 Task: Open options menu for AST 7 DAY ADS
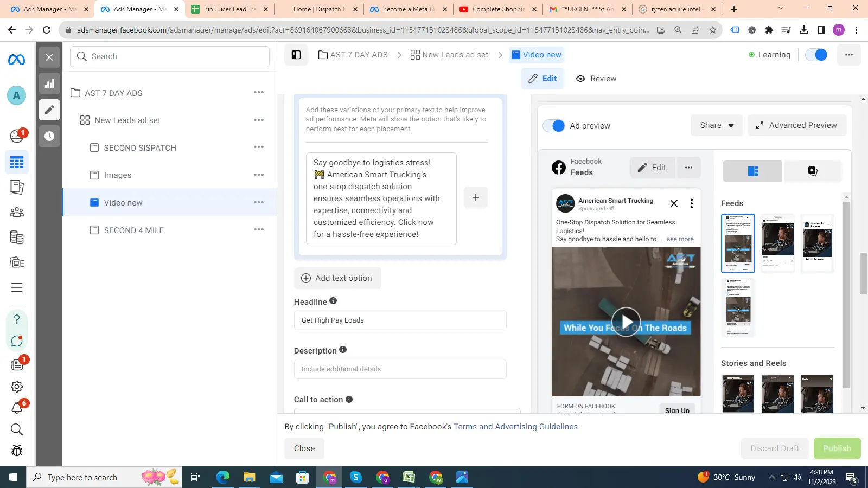pos(259,93)
